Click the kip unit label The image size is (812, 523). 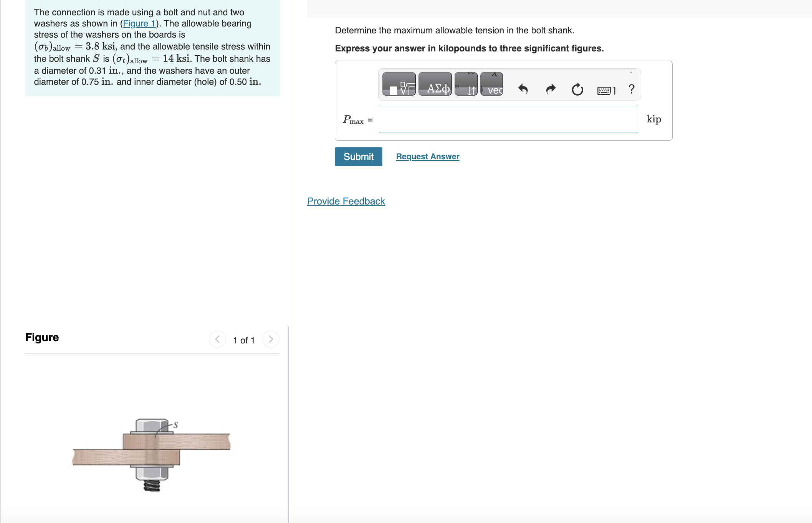pos(653,119)
